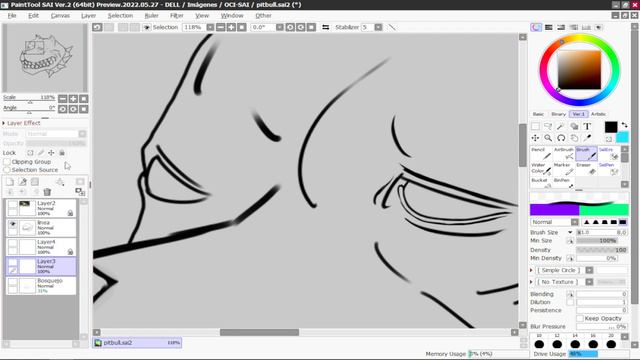Reset zoom with navigator scale reset button
The image size is (640, 360).
click(x=83, y=99)
